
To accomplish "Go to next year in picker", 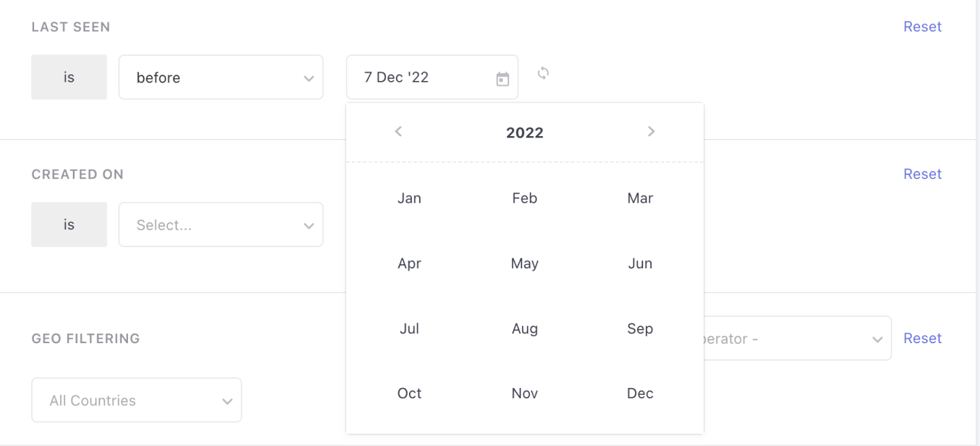I will [651, 131].
